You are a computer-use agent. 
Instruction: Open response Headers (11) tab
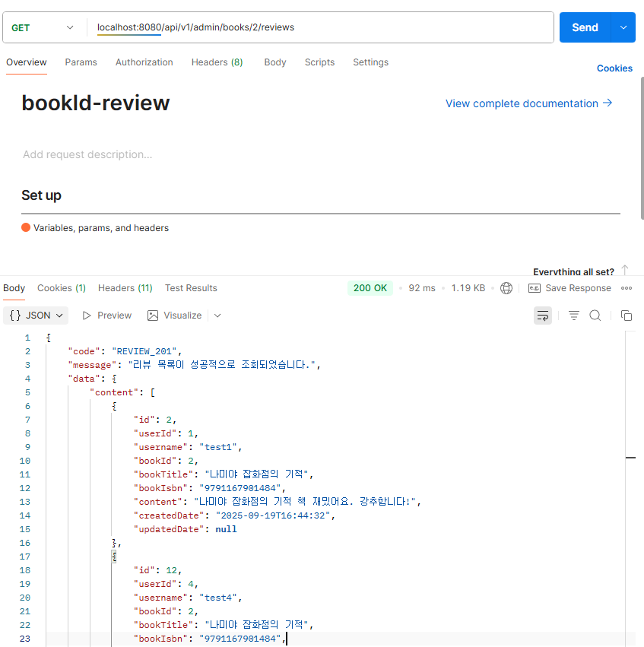click(125, 288)
